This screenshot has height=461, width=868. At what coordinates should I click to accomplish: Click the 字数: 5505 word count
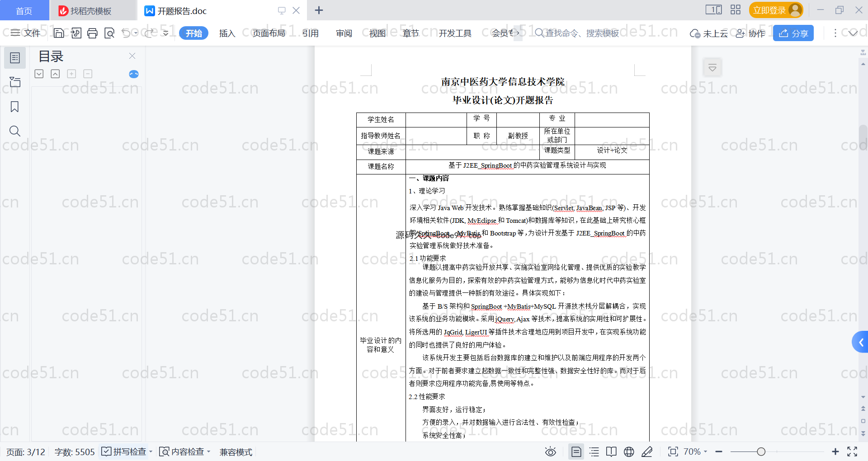(75, 452)
